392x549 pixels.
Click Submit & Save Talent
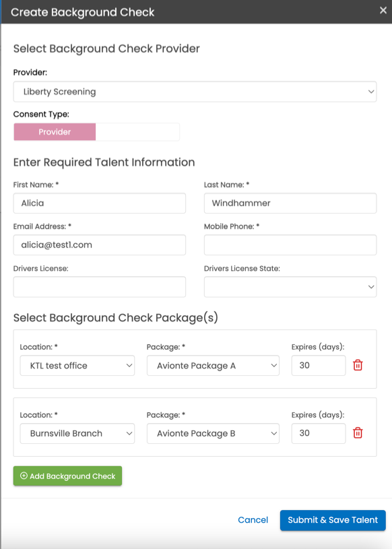point(333,520)
